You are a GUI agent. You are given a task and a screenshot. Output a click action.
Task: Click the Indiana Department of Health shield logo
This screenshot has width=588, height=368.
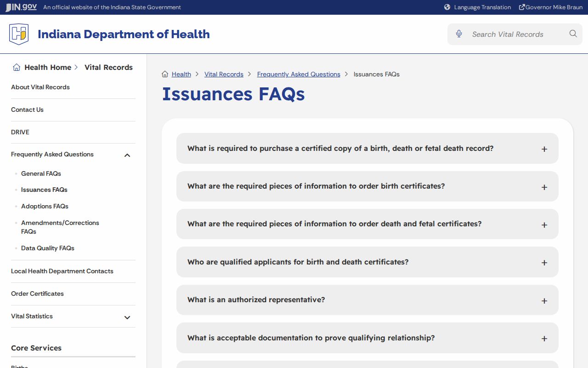click(x=19, y=34)
